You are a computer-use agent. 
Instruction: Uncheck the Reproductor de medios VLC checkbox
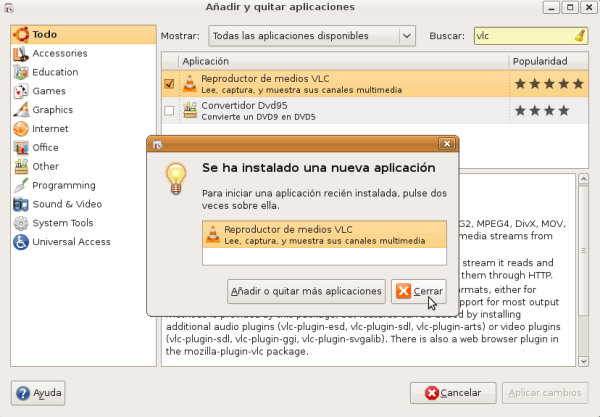tap(169, 85)
